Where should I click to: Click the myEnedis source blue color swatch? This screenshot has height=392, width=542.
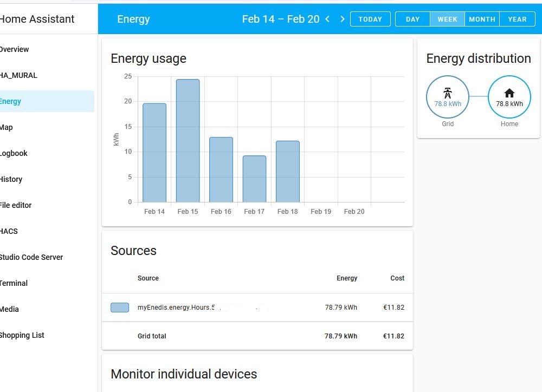(x=120, y=308)
